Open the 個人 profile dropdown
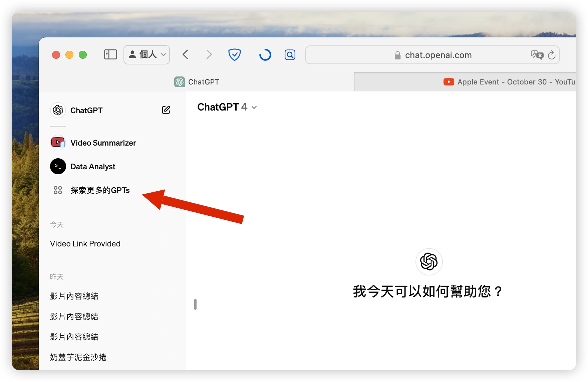 click(147, 54)
